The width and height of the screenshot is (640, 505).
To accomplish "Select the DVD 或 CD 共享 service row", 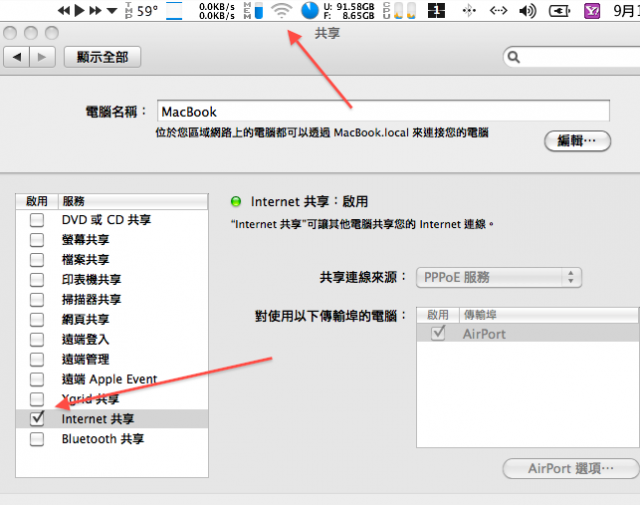I will pos(112,220).
